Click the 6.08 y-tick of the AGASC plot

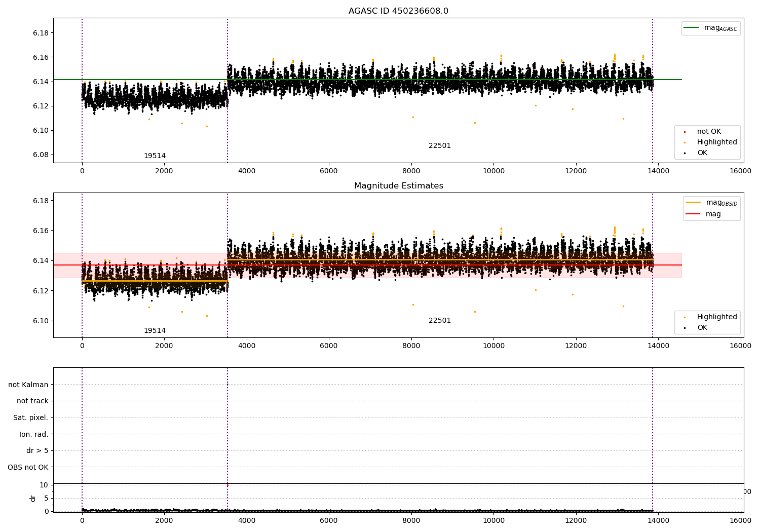tap(41, 155)
